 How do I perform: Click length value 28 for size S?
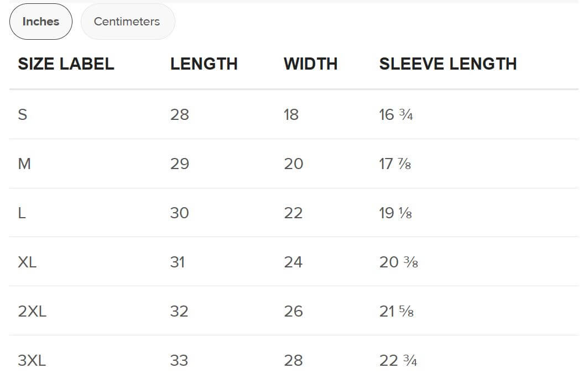pos(180,114)
